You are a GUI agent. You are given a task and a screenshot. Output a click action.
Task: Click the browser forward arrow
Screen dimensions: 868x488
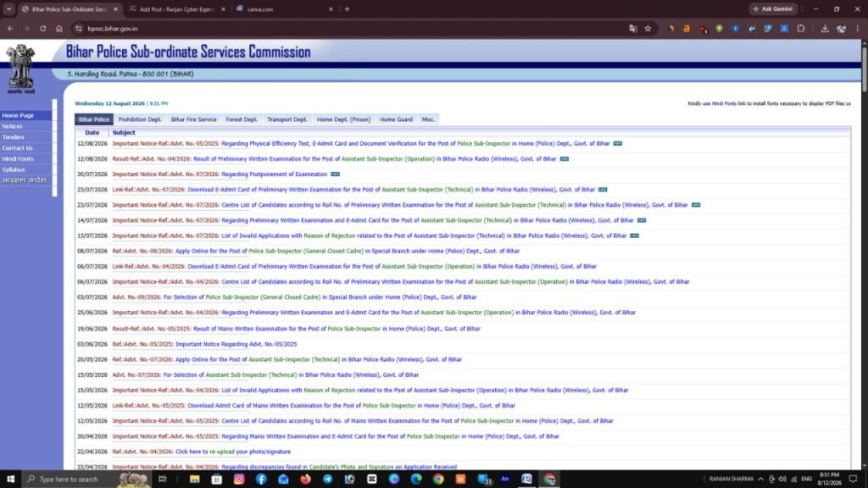(26, 28)
